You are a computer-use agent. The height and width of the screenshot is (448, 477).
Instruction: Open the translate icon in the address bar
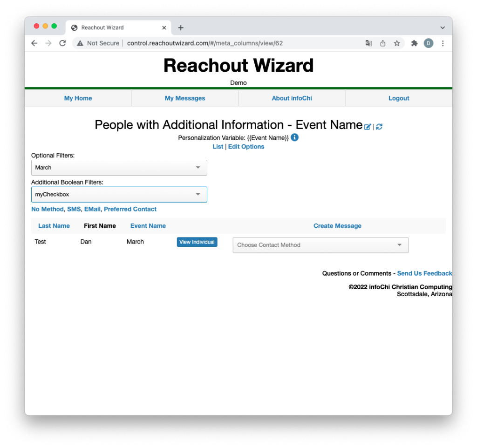tap(368, 43)
